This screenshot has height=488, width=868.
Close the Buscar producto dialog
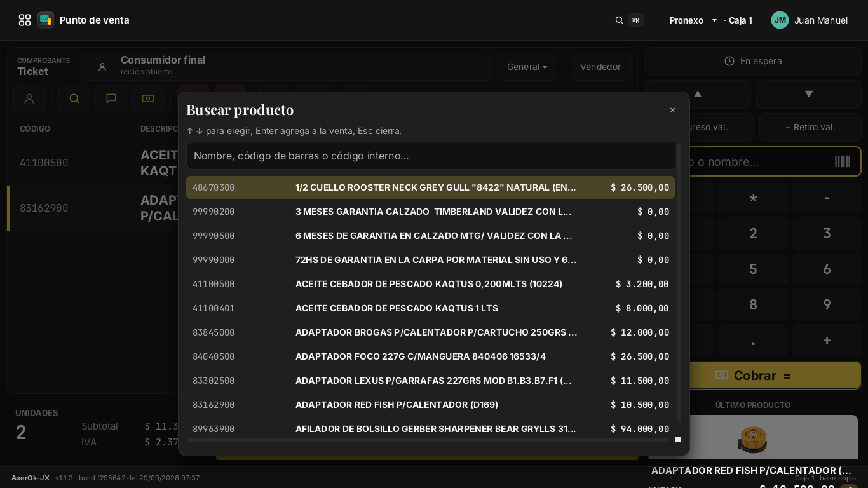click(672, 110)
